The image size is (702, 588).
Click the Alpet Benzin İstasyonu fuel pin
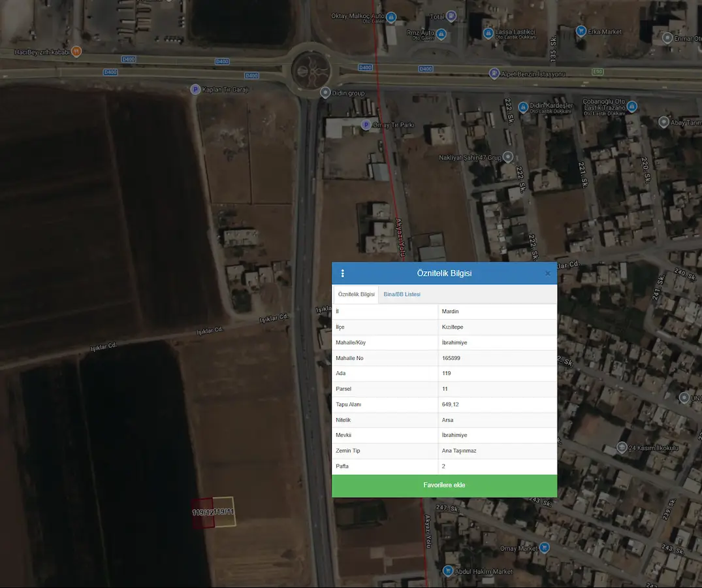[494, 73]
